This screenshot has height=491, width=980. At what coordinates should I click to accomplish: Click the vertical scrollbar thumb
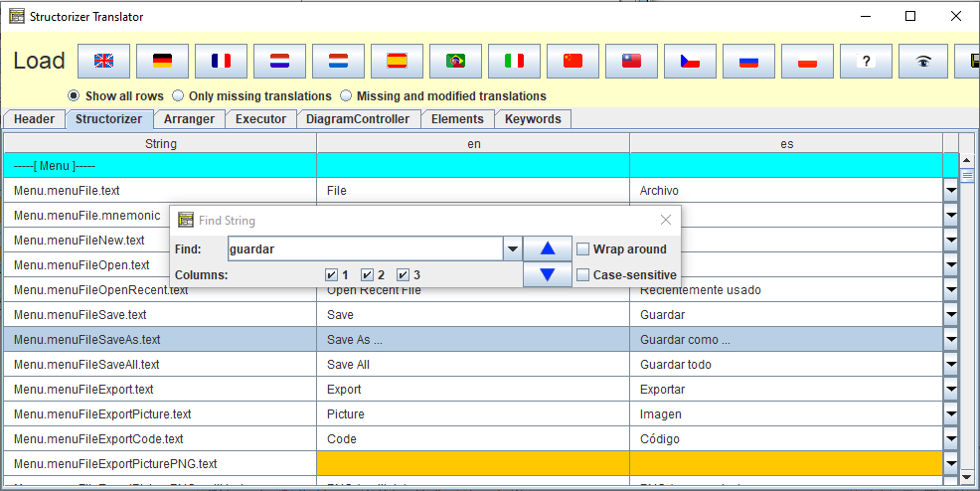pyautogui.click(x=967, y=176)
